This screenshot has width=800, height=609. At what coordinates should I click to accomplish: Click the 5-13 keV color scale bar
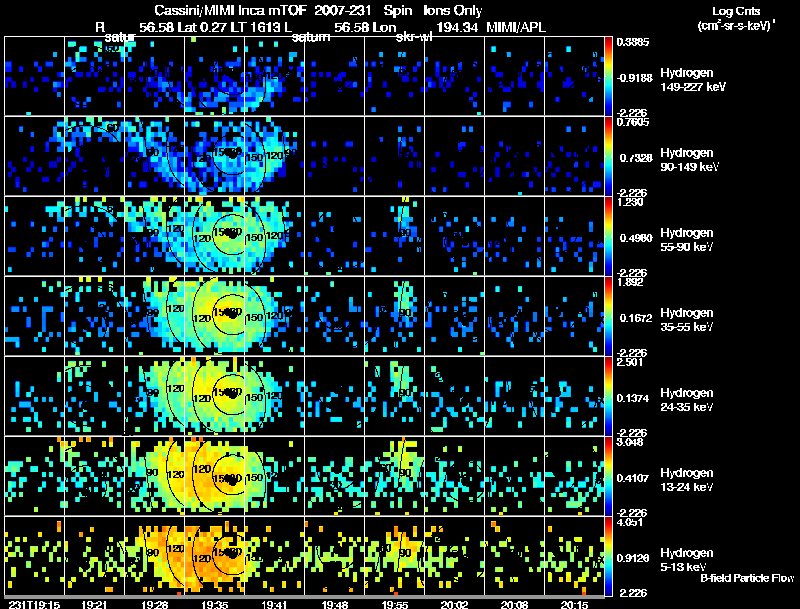(608, 556)
